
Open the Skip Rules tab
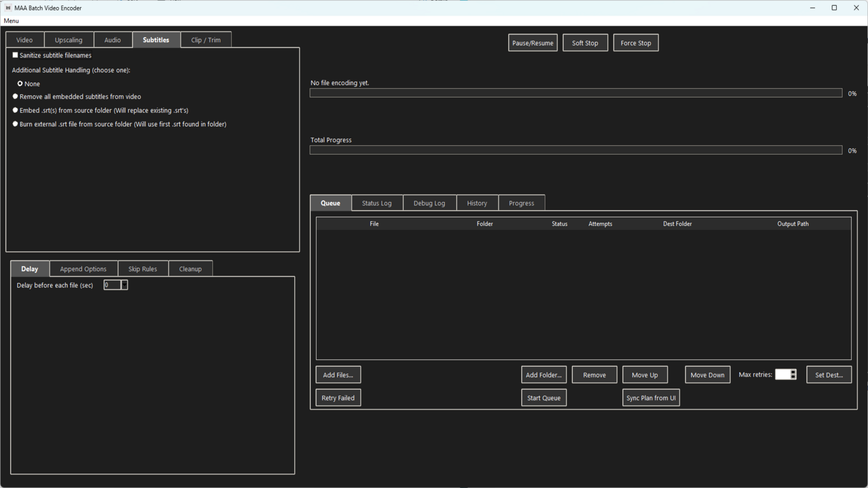[142, 268]
